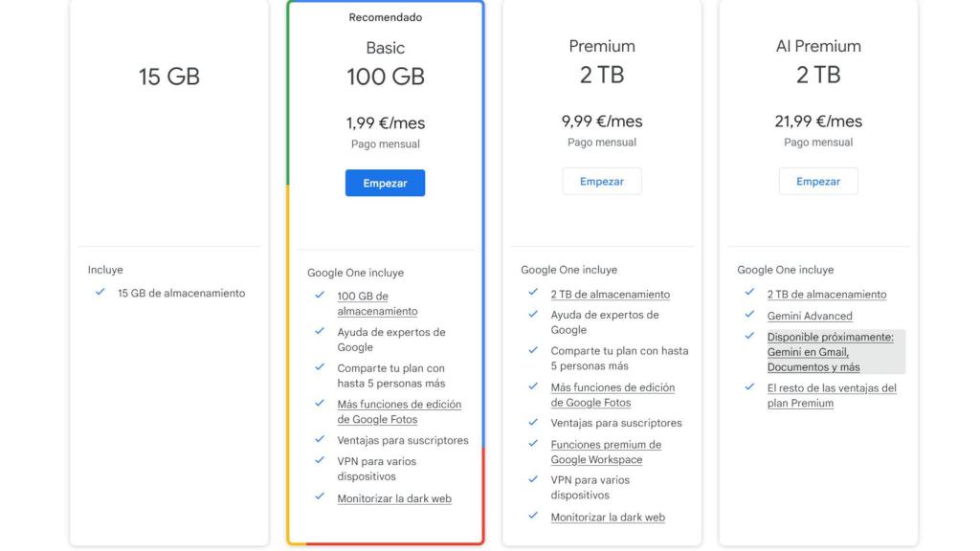The width and height of the screenshot is (980, 551).
Task: Click the Empezar button on the Basic plan
Action: [385, 182]
